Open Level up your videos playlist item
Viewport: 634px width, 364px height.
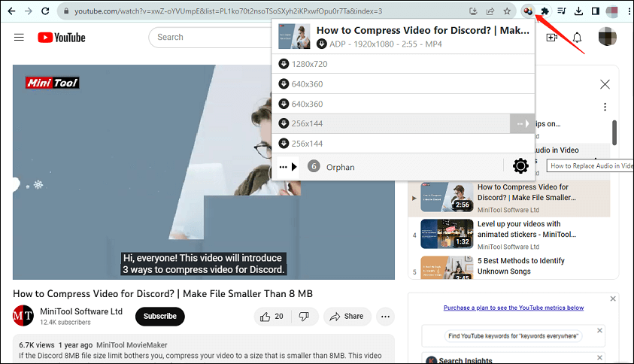pos(509,235)
